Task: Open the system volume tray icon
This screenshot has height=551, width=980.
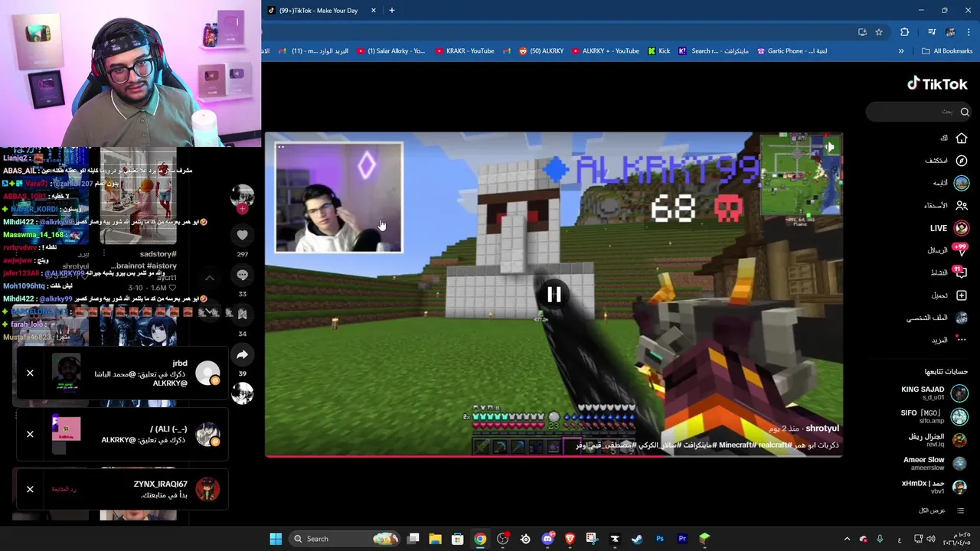Action: (x=931, y=539)
